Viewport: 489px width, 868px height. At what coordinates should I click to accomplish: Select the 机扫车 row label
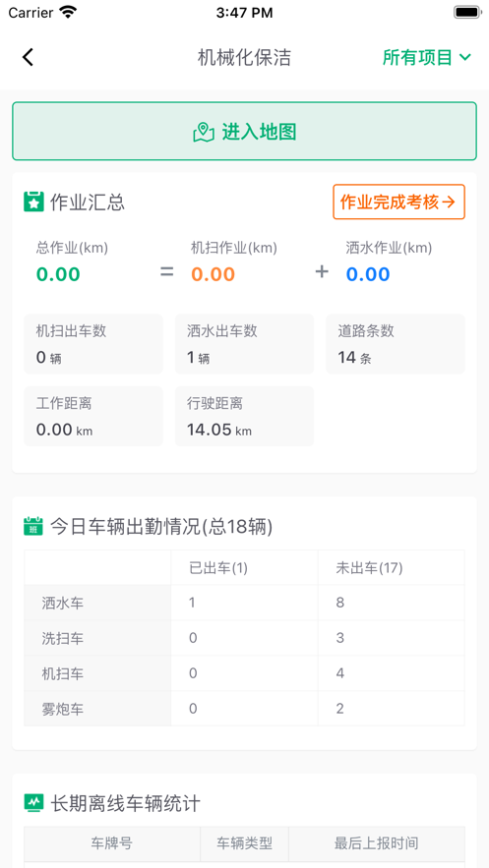tap(63, 673)
